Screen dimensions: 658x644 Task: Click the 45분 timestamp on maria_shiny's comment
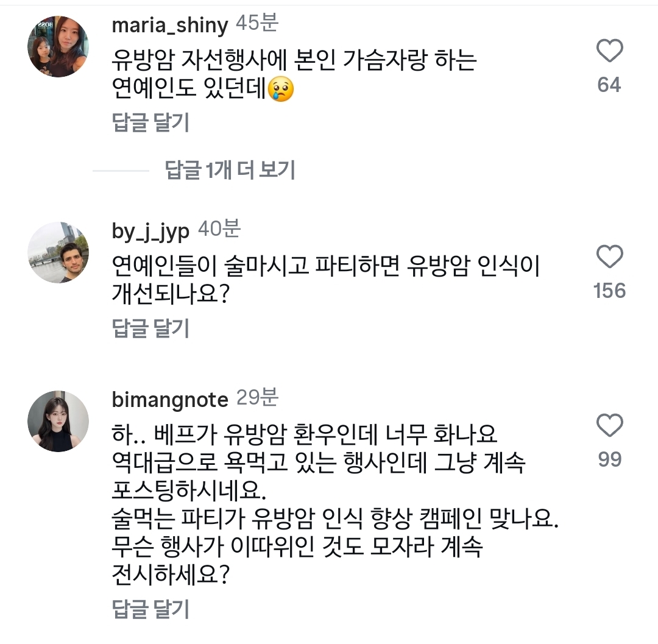click(x=256, y=24)
